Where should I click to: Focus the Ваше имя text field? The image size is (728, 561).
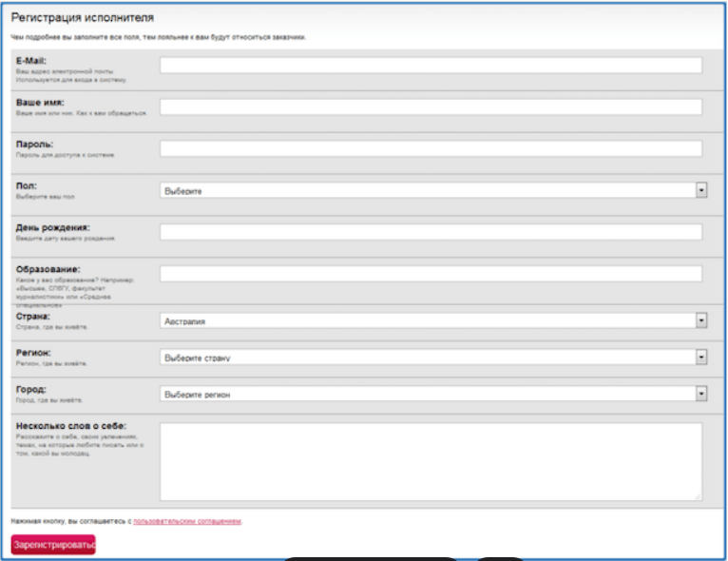click(x=431, y=107)
